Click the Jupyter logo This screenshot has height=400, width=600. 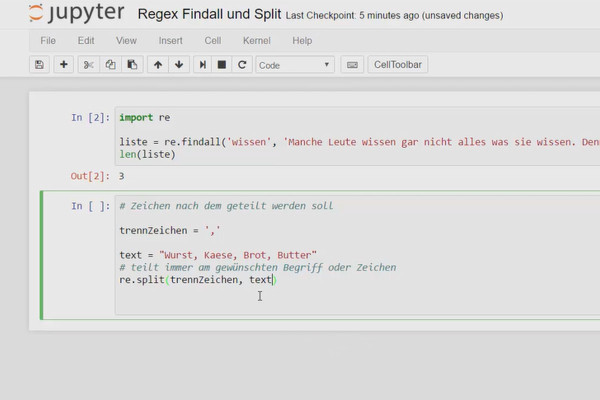[x=77, y=13]
